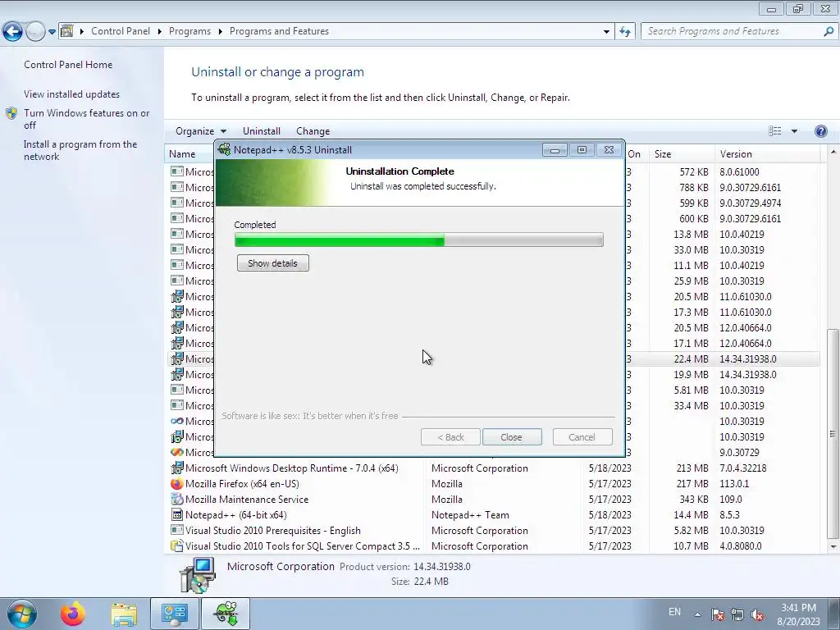Expand the address bar history dropdown
840x630 pixels.
606,32
